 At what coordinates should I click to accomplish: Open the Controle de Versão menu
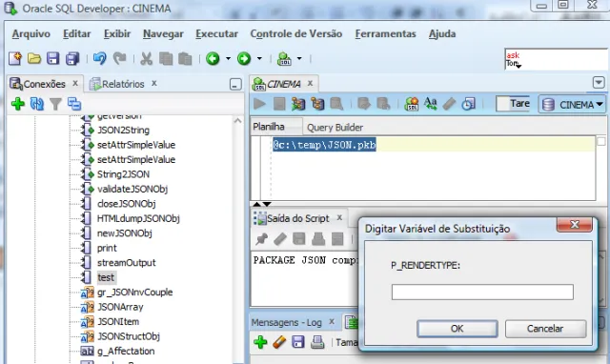296,34
